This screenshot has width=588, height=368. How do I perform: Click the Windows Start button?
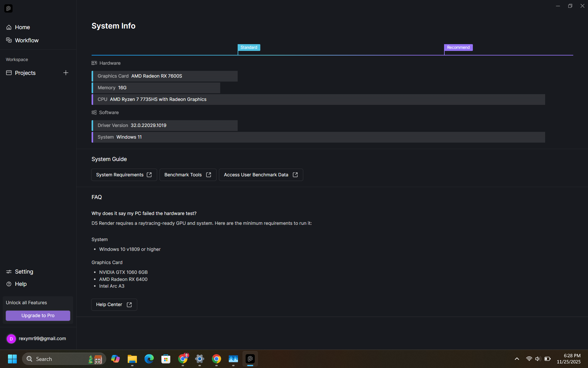point(12,359)
